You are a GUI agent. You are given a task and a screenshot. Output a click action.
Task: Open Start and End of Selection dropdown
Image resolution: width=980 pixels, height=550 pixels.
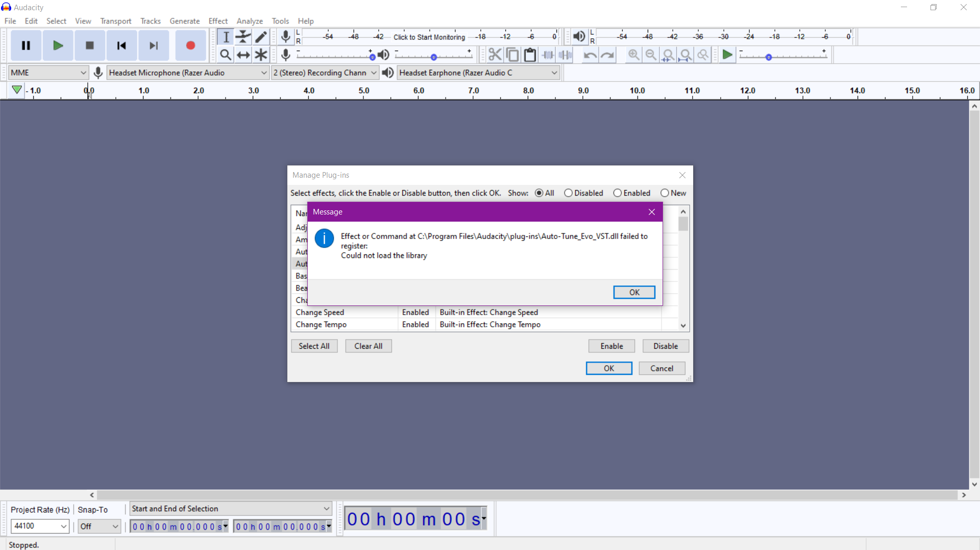point(231,509)
